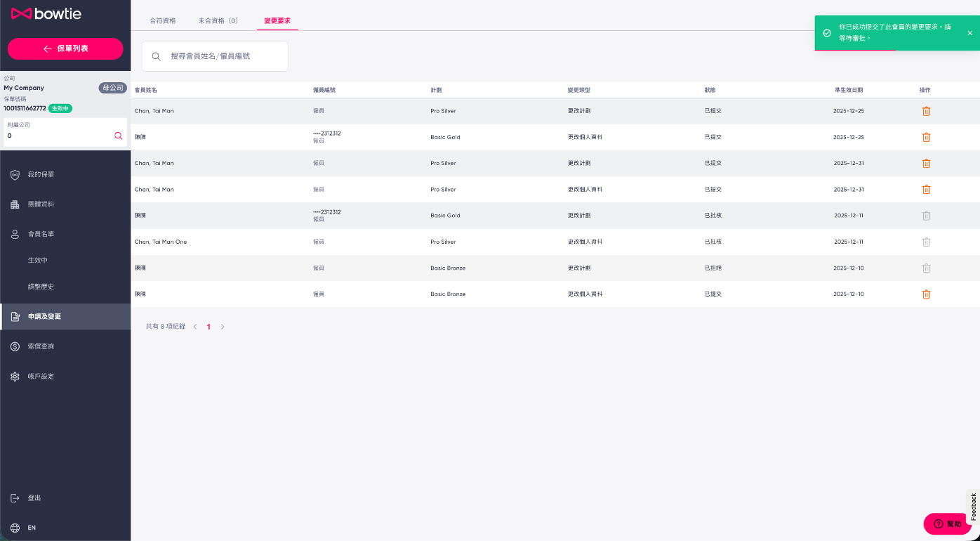Expand the 會員名單 sidebar section
Viewport: 980px width, 541px height.
(41, 234)
